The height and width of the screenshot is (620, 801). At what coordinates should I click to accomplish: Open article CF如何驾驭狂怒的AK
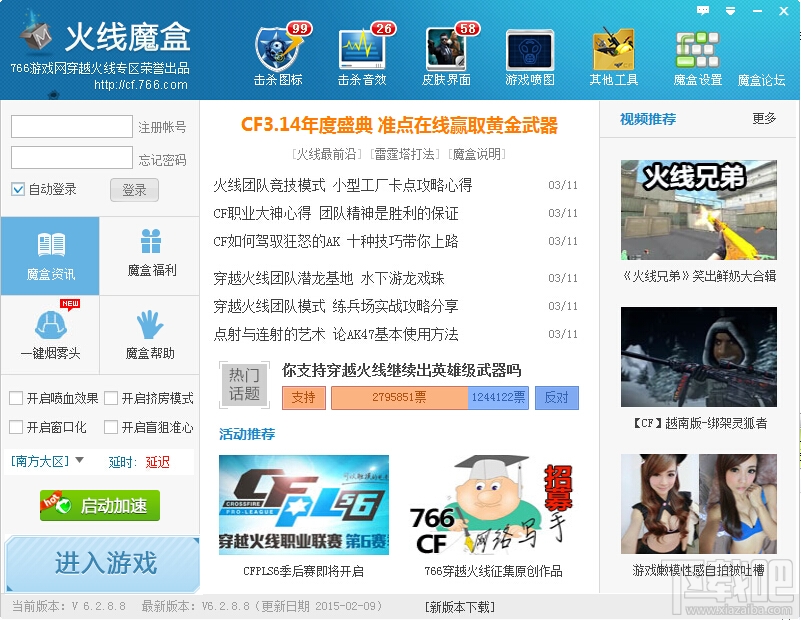[336, 241]
